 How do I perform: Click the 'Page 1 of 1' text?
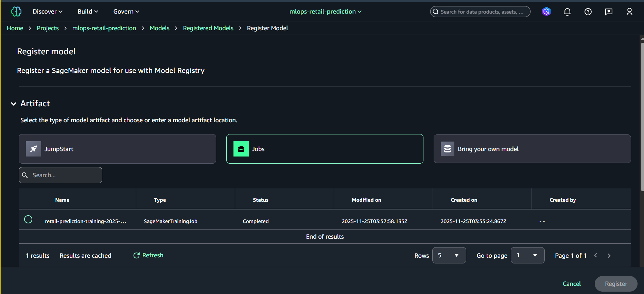571,256
